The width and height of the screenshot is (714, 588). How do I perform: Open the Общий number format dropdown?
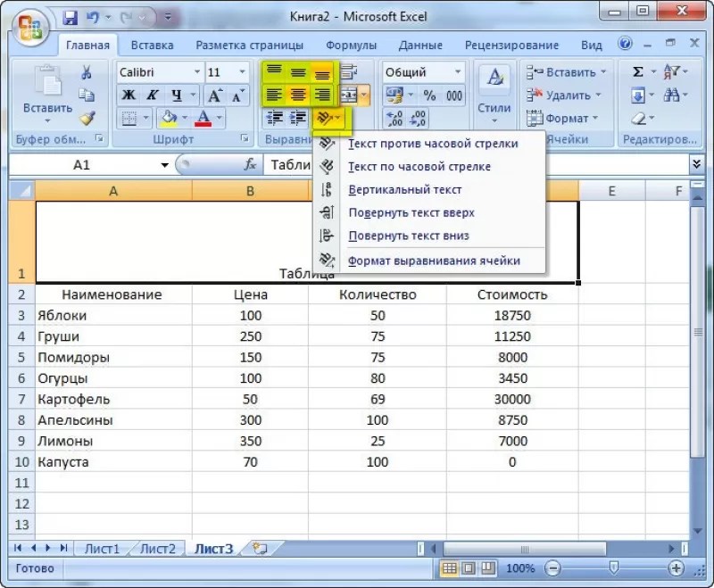click(458, 72)
